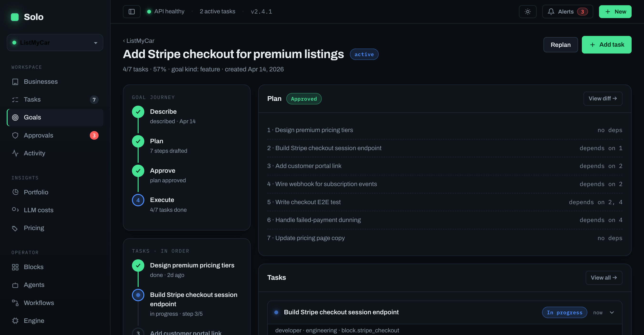
Task: Click the active status badge
Action: (364, 54)
